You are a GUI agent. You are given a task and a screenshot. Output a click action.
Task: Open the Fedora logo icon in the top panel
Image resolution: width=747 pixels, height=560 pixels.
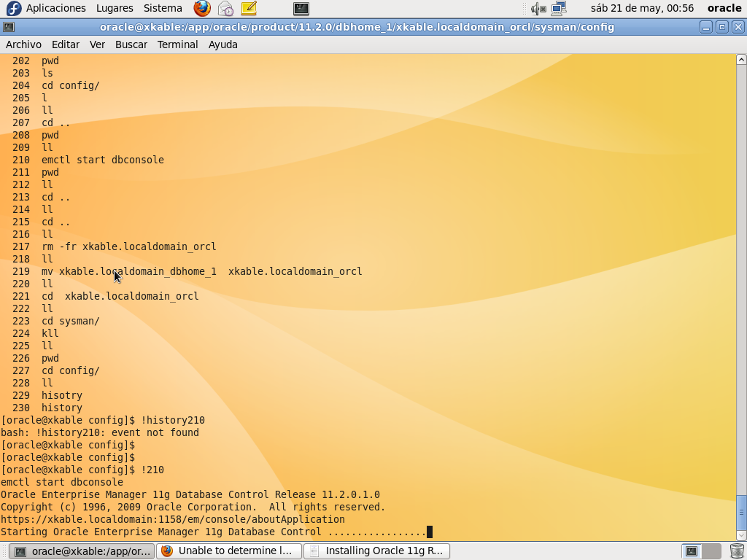pos(14,8)
